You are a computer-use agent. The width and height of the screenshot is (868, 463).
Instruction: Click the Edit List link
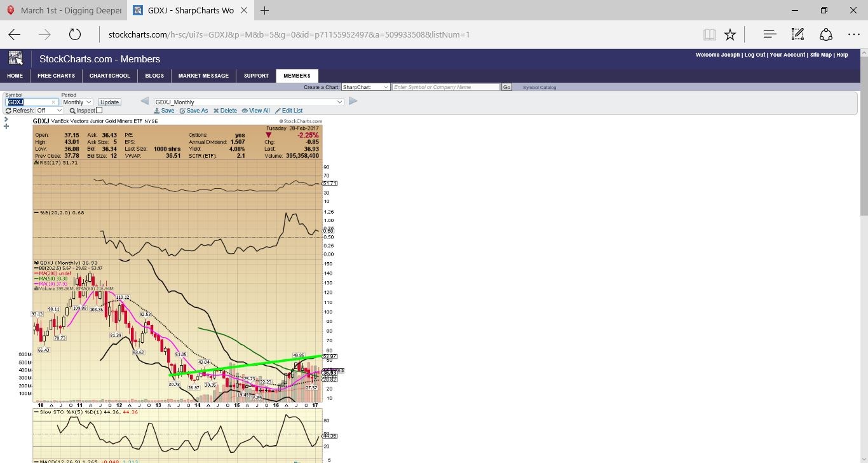coord(289,111)
